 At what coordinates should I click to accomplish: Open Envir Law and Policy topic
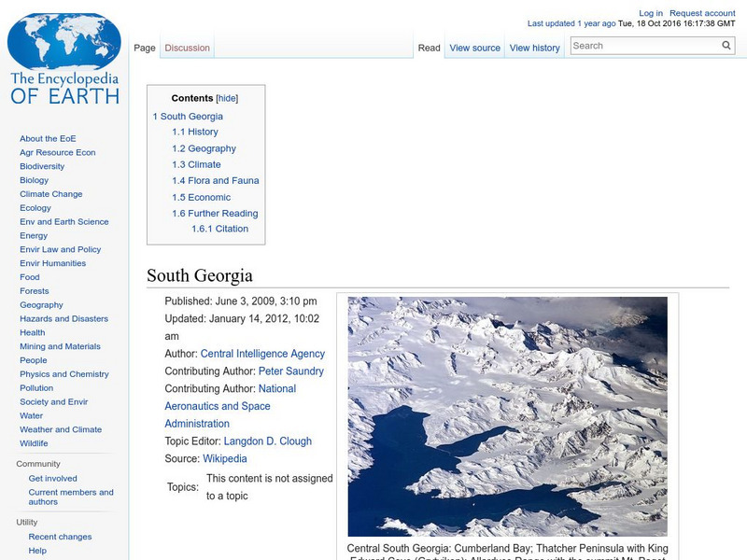pyautogui.click(x=60, y=249)
